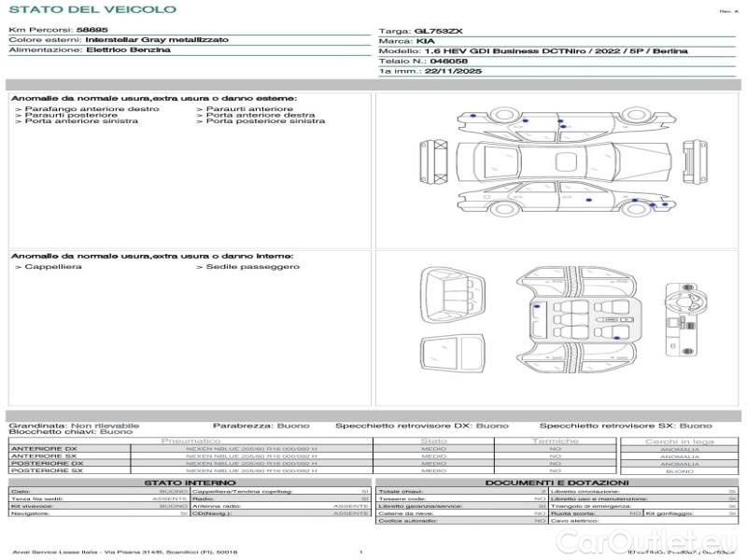Click the 'STATO INTERNO' section header
747x560 pixels.
(190, 483)
